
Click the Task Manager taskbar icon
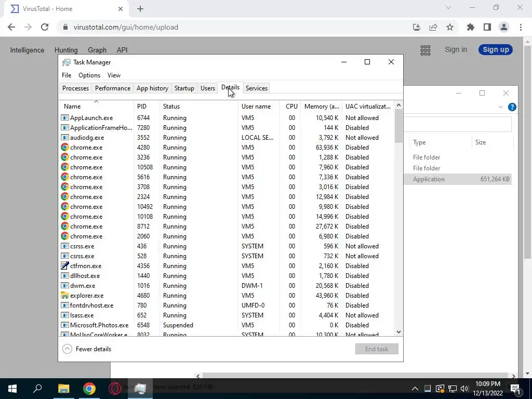point(140,389)
